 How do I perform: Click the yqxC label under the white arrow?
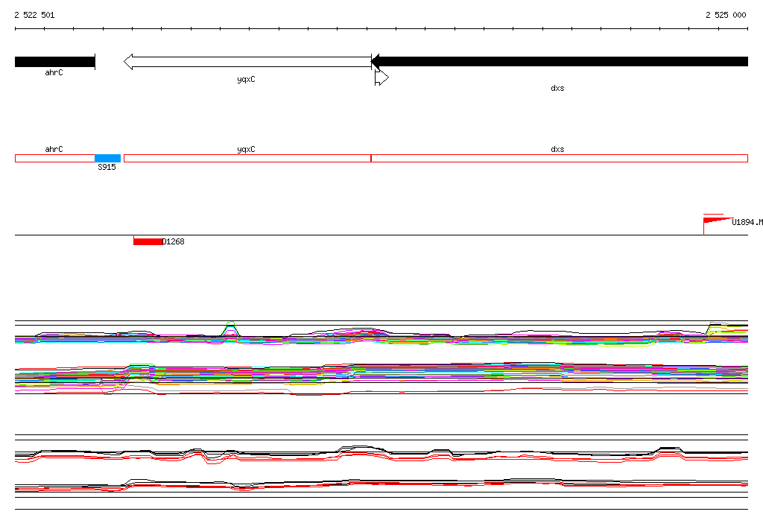coord(246,79)
